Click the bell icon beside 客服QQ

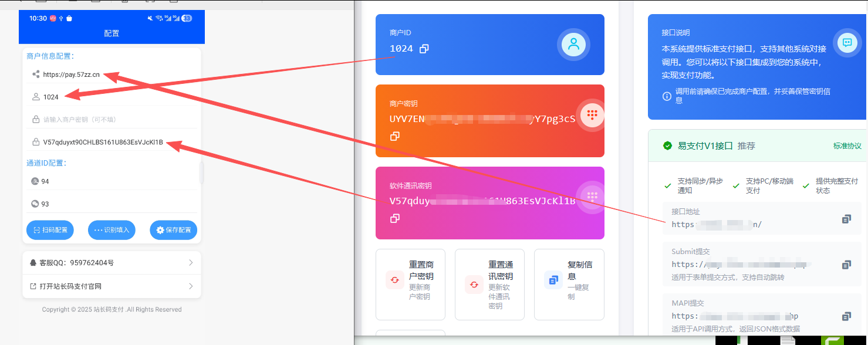click(32, 262)
